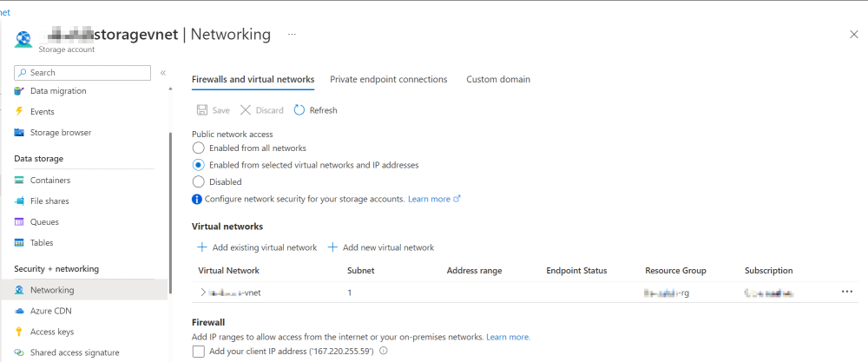Screen dimensions: 868x362
Task: Click the Refresh toolbar button
Action: pyautogui.click(x=315, y=110)
